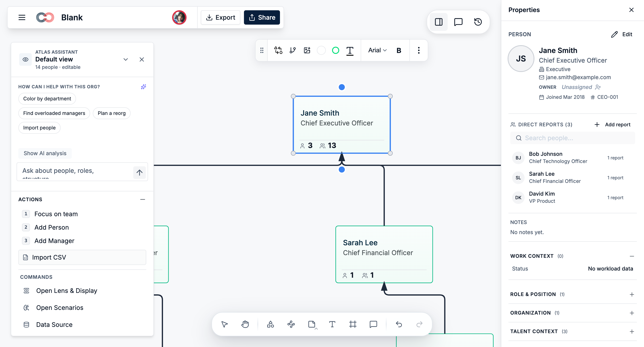Open Bob Johnson direct report row
The image size is (644, 347).
572,158
